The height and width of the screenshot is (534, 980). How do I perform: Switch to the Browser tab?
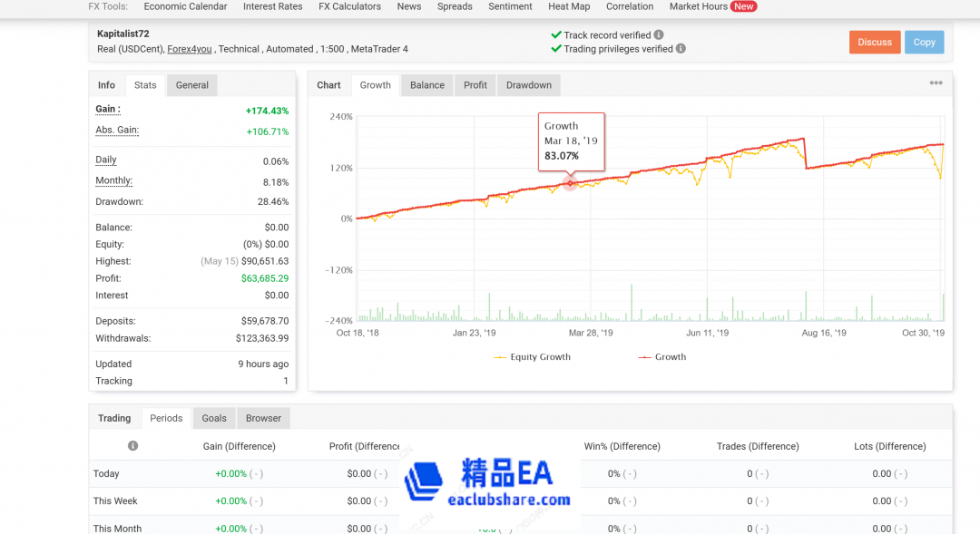click(263, 418)
